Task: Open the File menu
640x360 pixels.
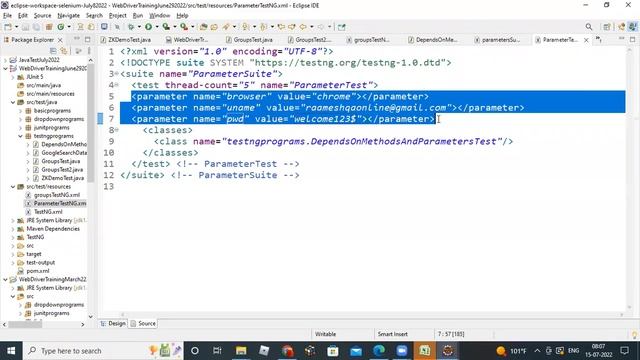Action: pos(7,16)
